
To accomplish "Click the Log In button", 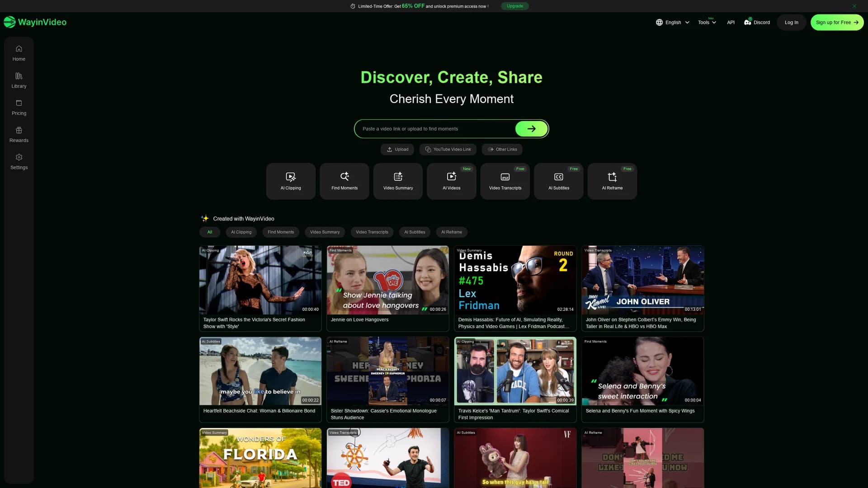I will [x=791, y=22].
